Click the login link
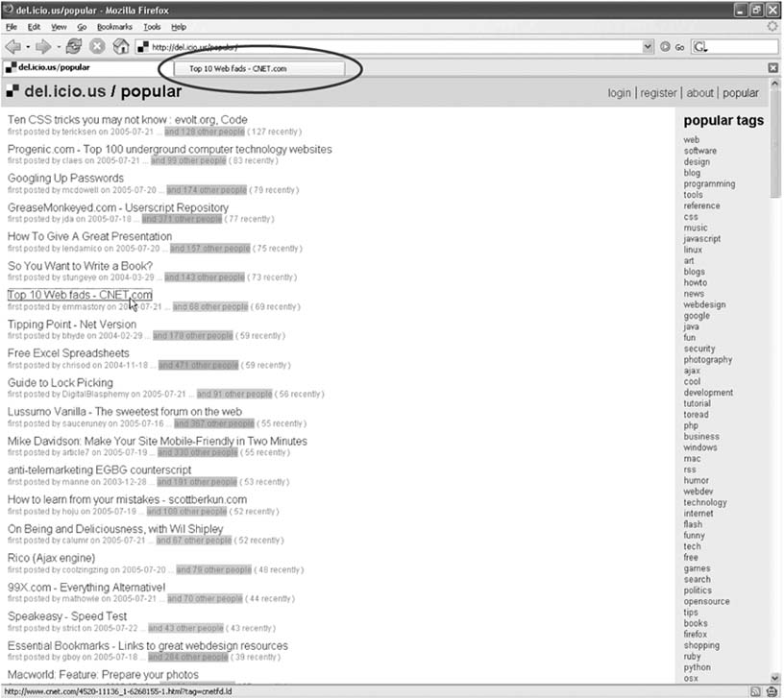This screenshot has width=784, height=698. (620, 93)
